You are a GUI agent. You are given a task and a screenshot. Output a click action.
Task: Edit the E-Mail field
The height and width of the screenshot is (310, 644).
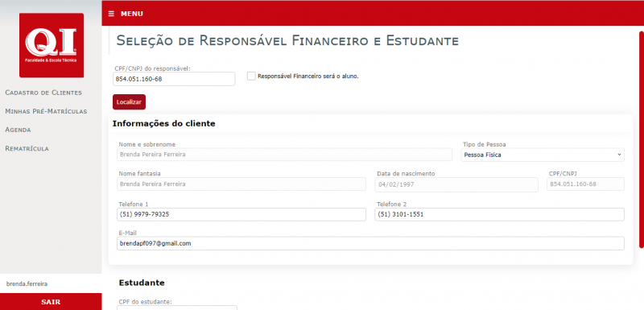pos(370,243)
